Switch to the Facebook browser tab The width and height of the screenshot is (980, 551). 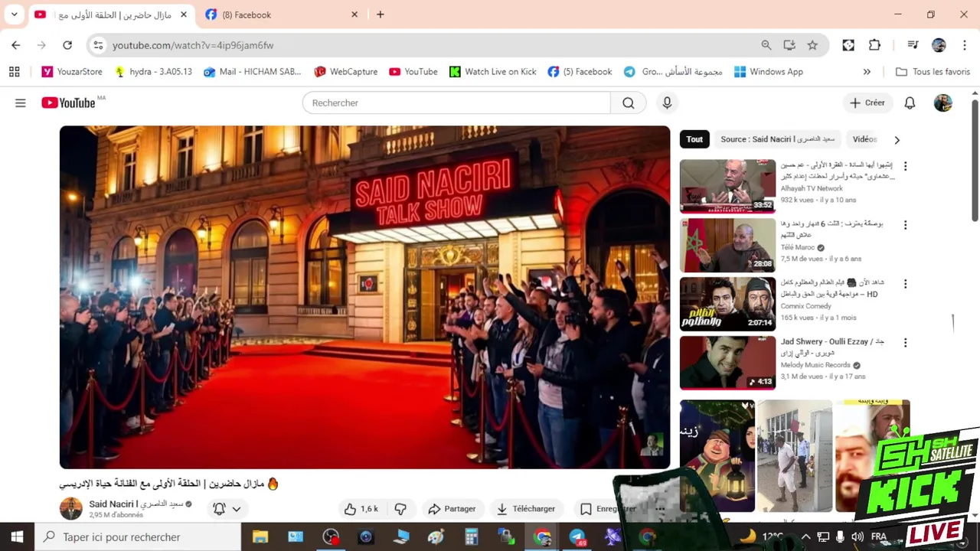[x=282, y=15]
